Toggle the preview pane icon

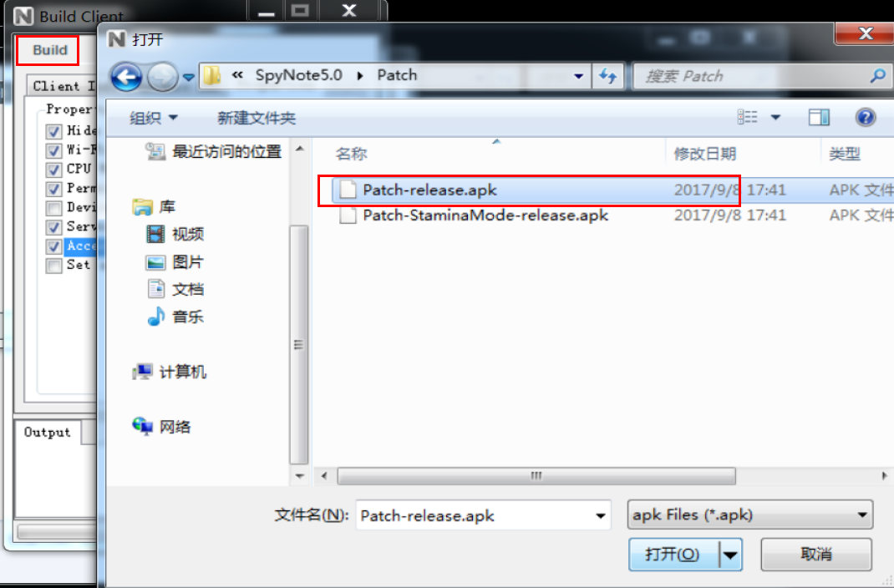[x=819, y=118]
